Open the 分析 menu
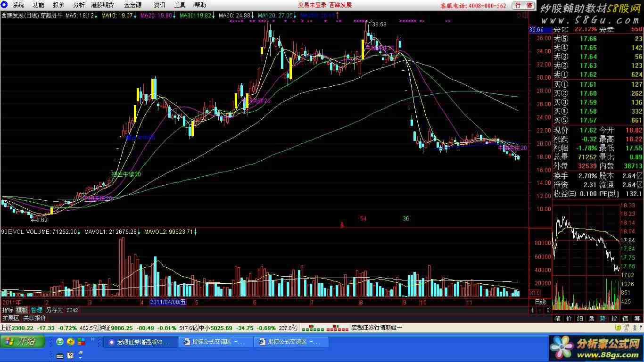The height and width of the screenshot is (362, 644). click(x=79, y=5)
